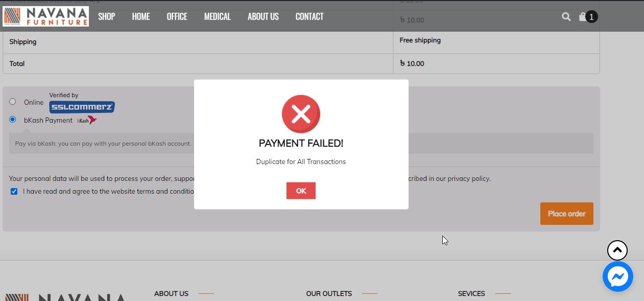Open the Messenger chat bubble
644x301 pixels.
pyautogui.click(x=617, y=276)
